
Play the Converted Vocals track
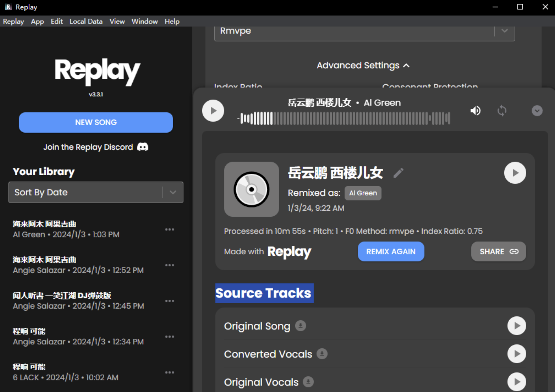517,354
